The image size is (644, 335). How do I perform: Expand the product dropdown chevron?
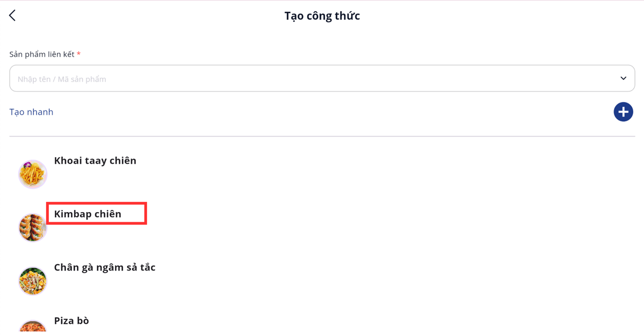tap(623, 78)
